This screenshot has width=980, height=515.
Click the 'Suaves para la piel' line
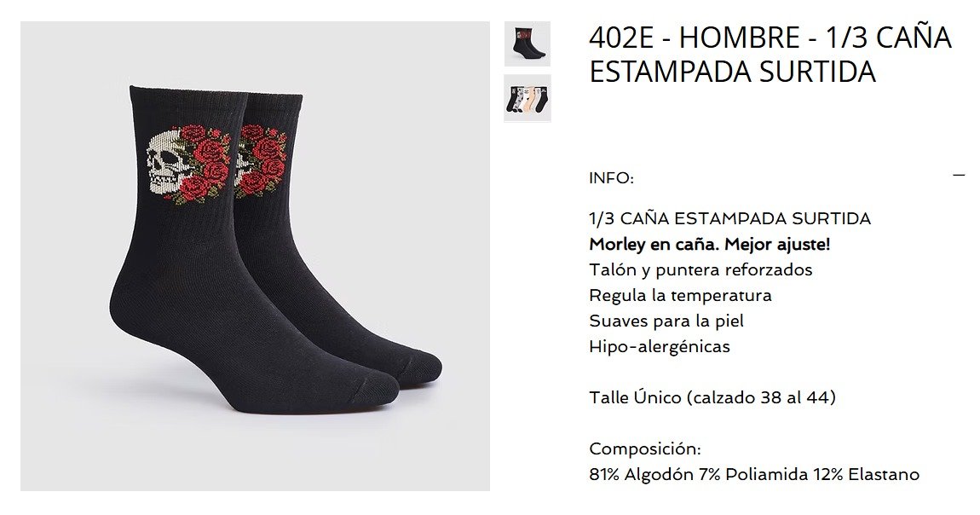pyautogui.click(x=666, y=321)
